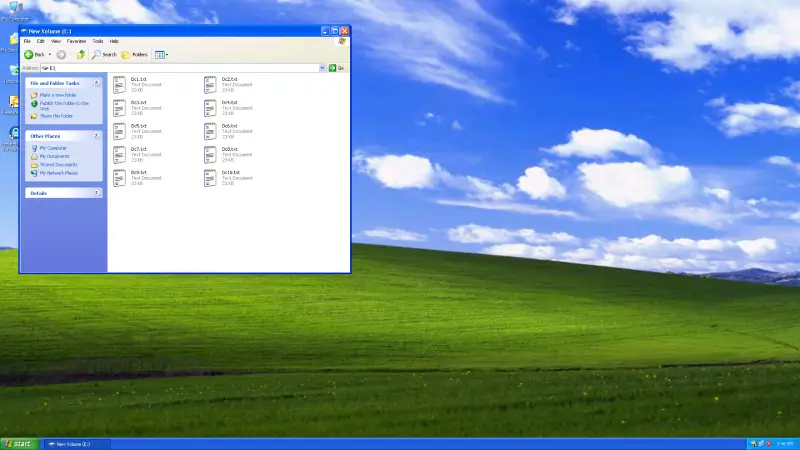This screenshot has width=800, height=450.
Task: Toggle the Folders pane button
Action: click(135, 55)
